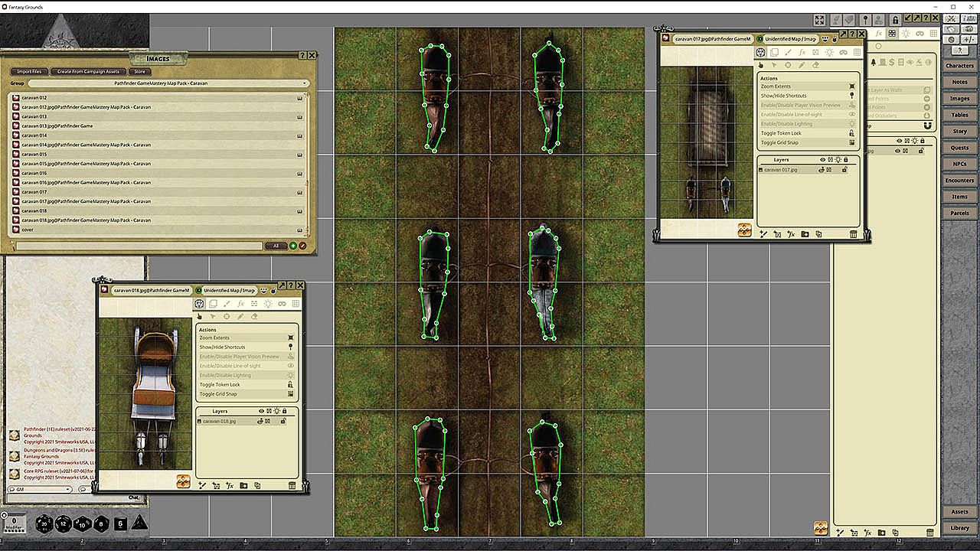Duplicate layer icon in caravan 017 window
Viewport: 980px width, 551px height.
818,233
